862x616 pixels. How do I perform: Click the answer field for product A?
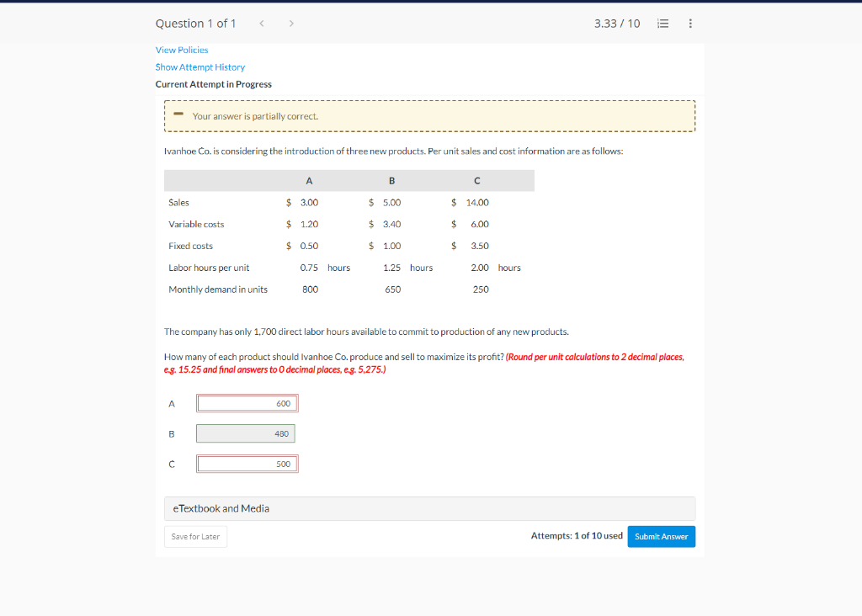pos(247,403)
